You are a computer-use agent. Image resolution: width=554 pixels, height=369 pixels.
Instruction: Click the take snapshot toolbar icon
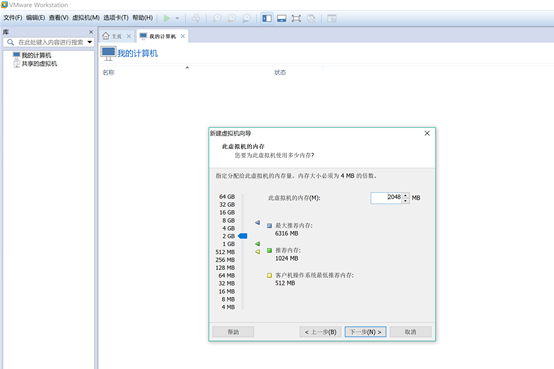[x=217, y=18]
